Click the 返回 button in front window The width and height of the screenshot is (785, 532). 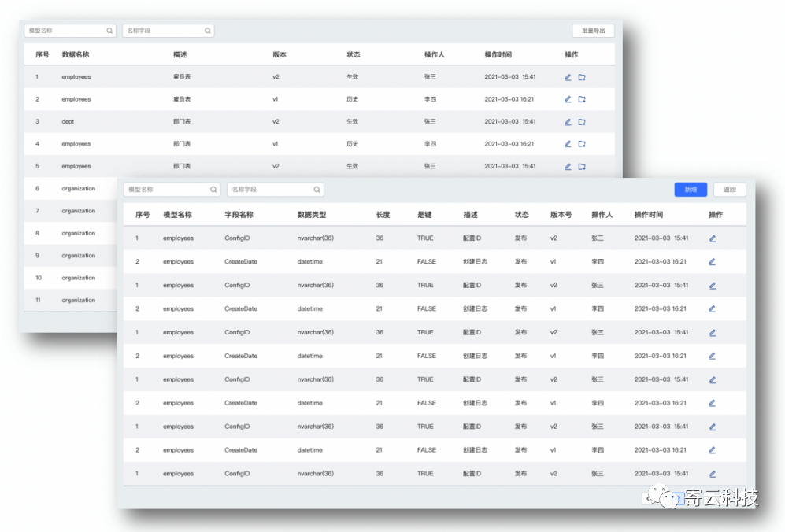(729, 189)
